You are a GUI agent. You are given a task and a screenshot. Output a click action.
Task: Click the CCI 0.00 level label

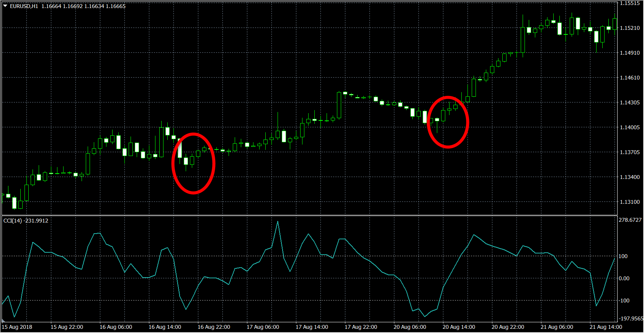624,278
